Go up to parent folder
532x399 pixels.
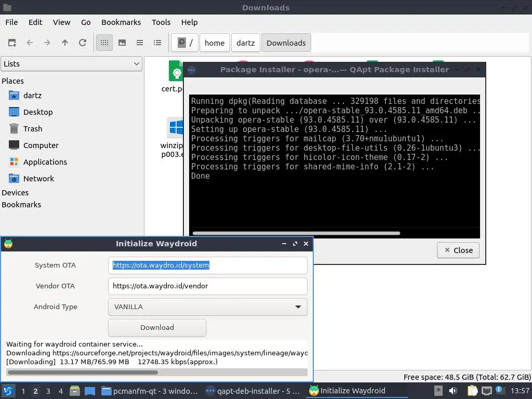tap(65, 43)
